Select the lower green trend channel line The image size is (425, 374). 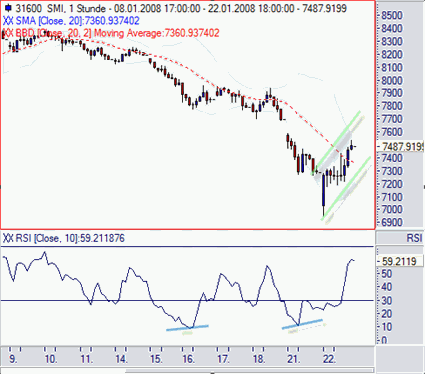tap(346, 188)
